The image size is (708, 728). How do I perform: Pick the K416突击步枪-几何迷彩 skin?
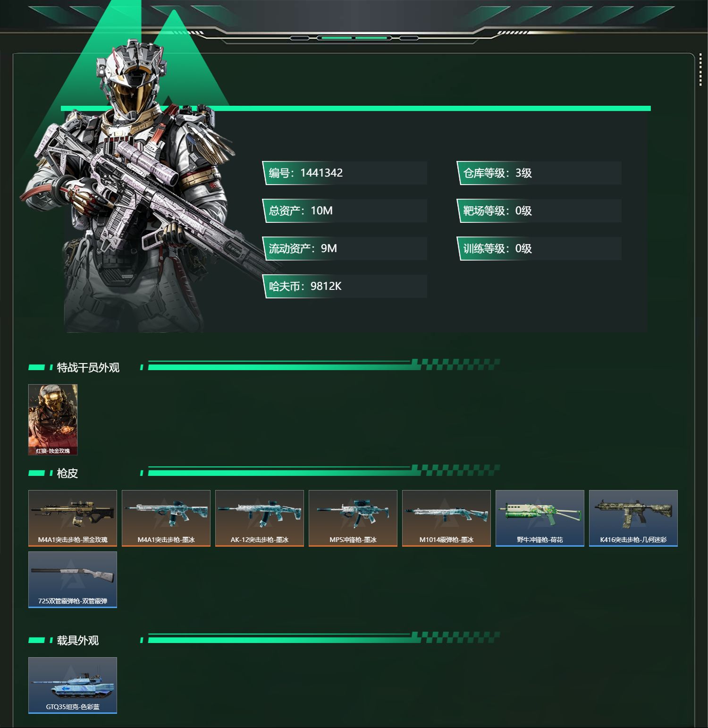(633, 518)
